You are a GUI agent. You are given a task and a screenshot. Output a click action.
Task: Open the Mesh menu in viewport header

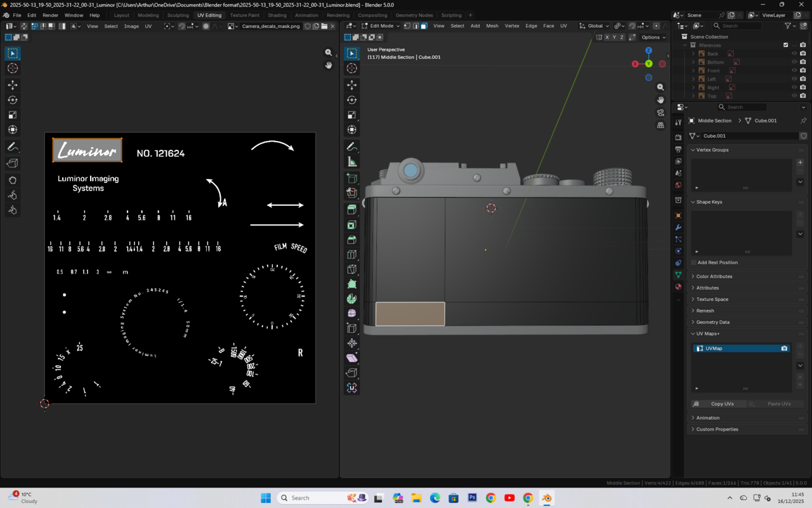(x=492, y=26)
